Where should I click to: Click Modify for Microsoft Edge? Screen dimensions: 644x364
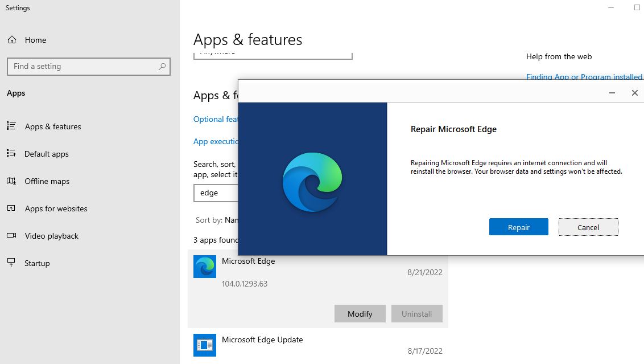[360, 314]
